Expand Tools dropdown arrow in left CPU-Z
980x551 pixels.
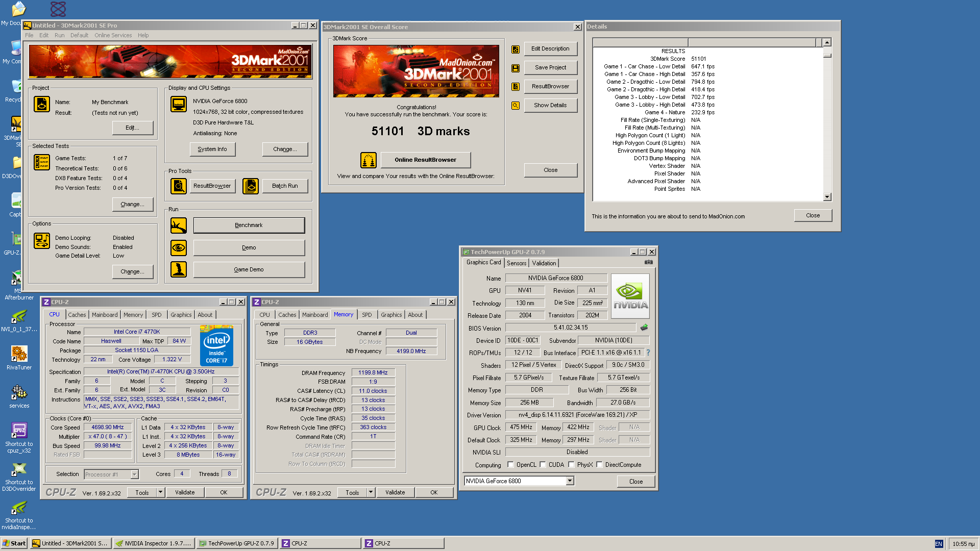tap(160, 492)
